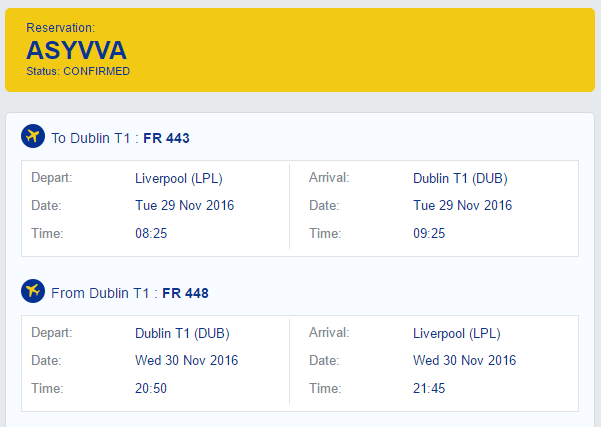This screenshot has height=427, width=601.
Task: Click the Status: CONFIRMED text
Action: [78, 71]
